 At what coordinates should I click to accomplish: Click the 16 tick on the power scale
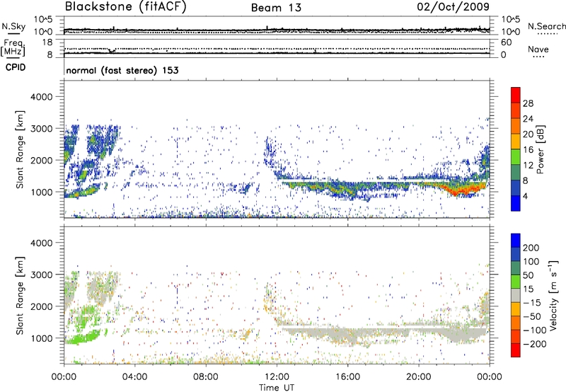(x=528, y=150)
